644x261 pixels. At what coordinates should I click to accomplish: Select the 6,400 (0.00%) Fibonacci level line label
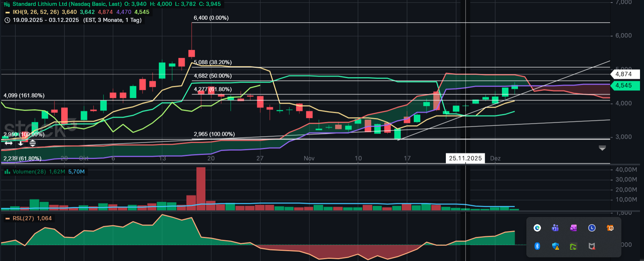pos(211,18)
